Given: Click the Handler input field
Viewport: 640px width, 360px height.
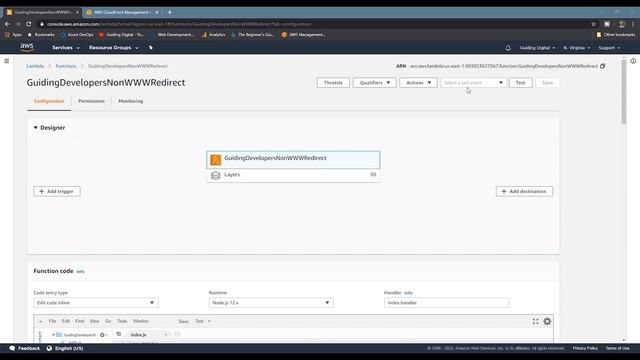Looking at the screenshot, I should (x=446, y=302).
